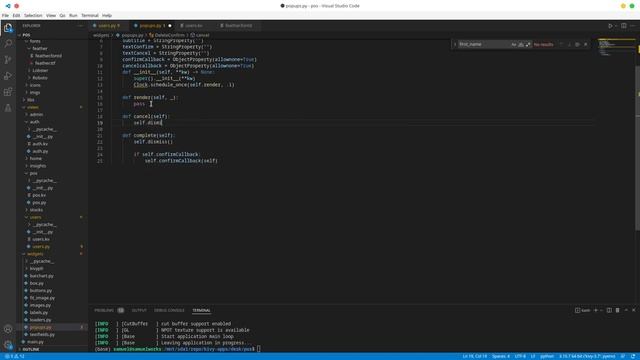640x360 pixels.
Task: Change indentation via Spaces: 4
Action: click(x=500, y=356)
